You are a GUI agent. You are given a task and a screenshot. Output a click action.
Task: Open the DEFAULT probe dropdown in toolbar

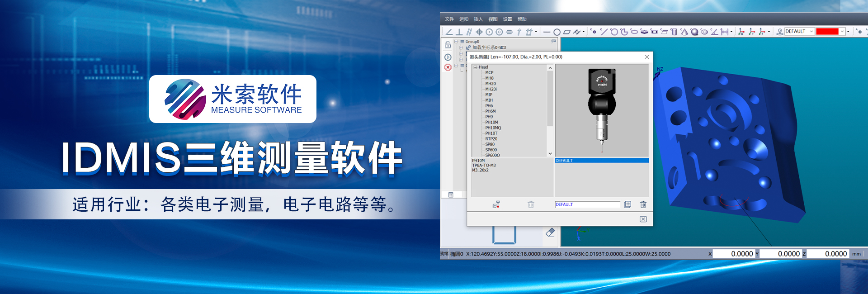click(811, 31)
